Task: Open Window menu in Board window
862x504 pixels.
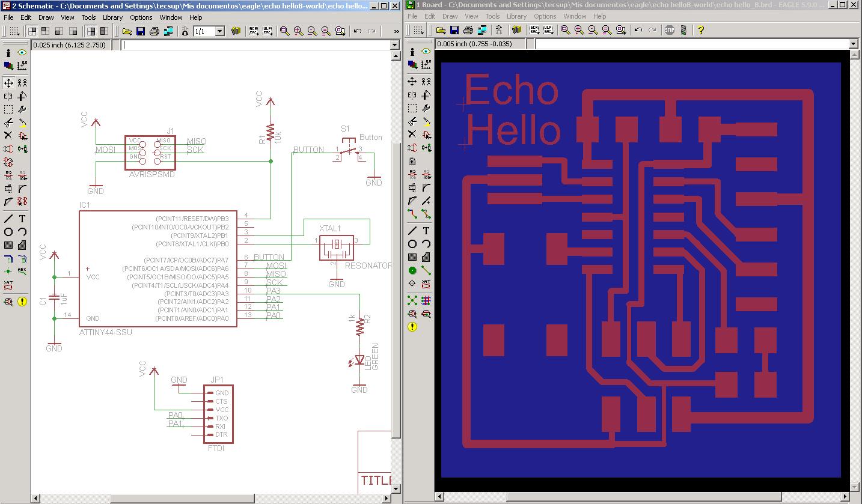Action: [575, 16]
